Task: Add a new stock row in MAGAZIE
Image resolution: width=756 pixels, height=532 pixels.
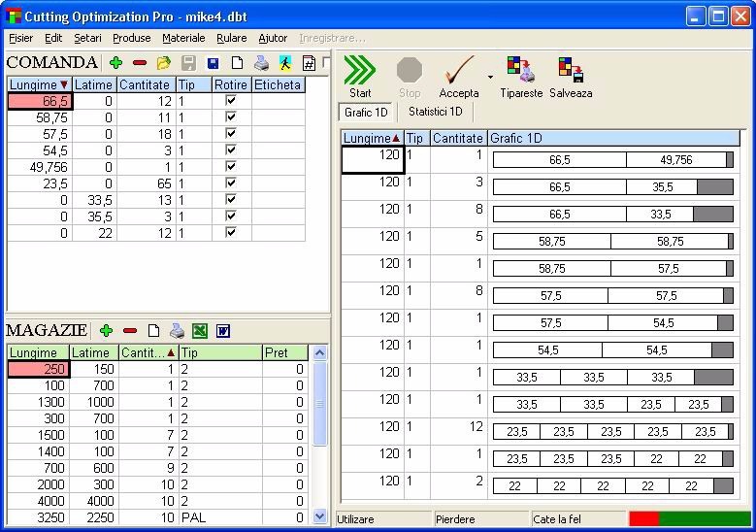Action: coord(106,330)
